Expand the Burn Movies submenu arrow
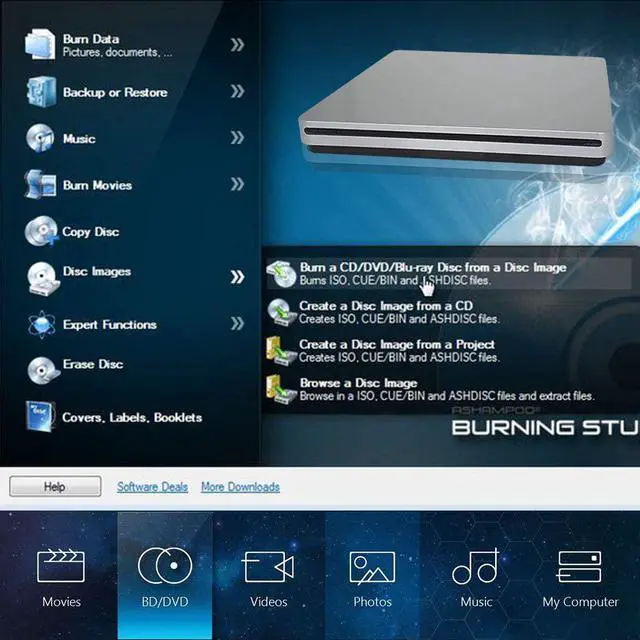The height and width of the screenshot is (640, 640). [237, 184]
